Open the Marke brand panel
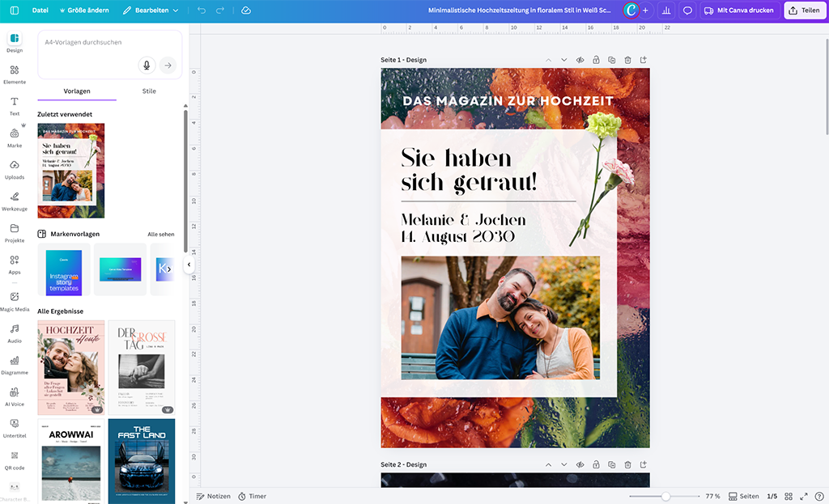The image size is (829, 504). click(x=15, y=138)
